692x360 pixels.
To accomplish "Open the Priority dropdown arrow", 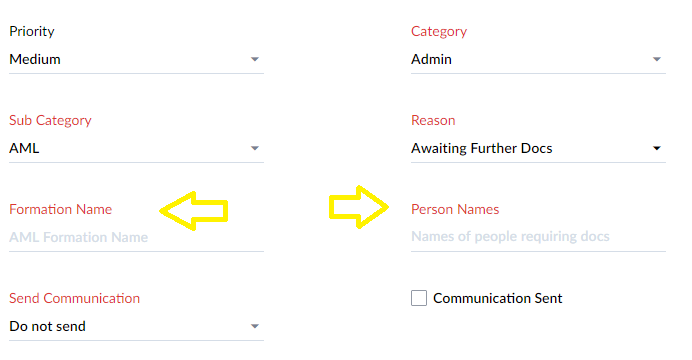I will point(255,59).
